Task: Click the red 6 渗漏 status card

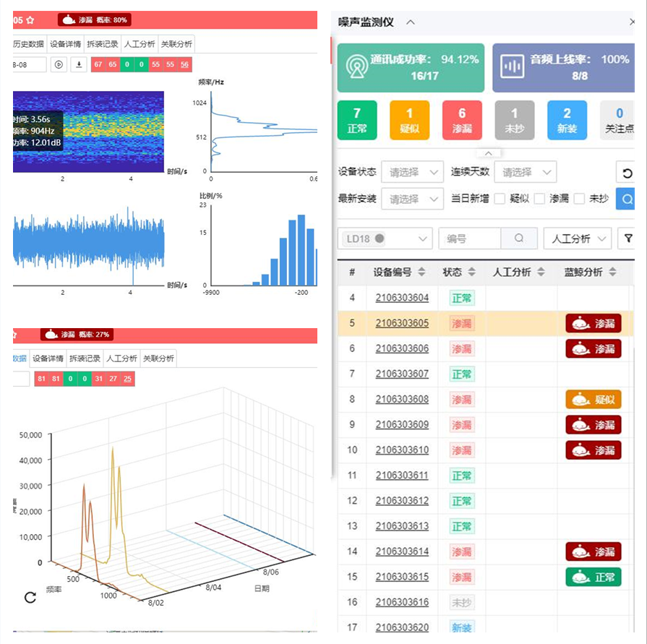Action: (x=462, y=120)
